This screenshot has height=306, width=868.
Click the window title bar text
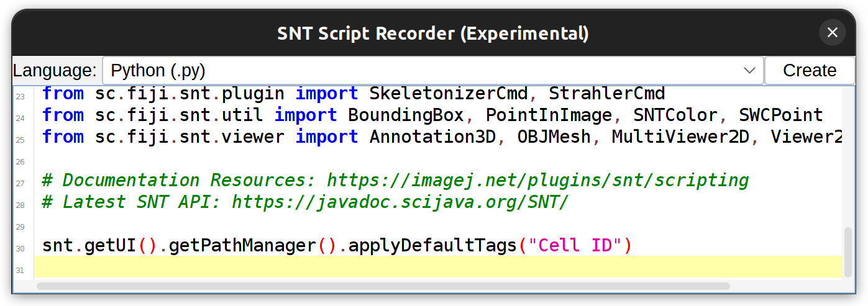coord(433,33)
